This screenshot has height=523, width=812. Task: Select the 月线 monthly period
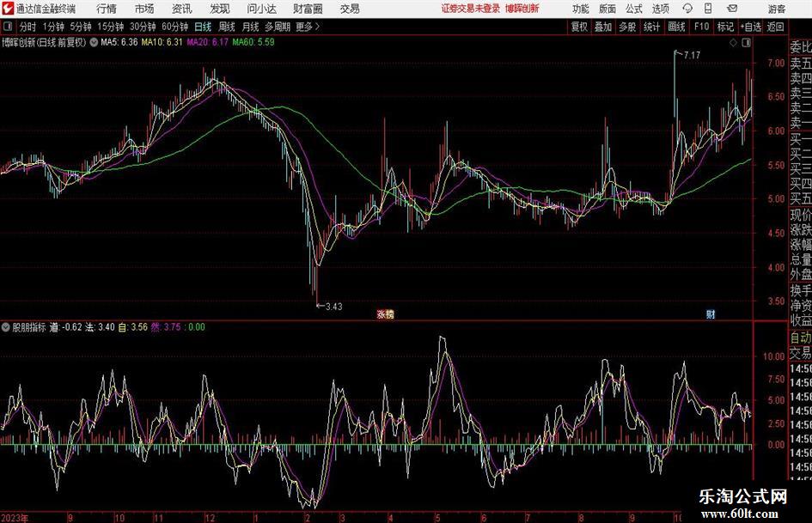(251, 27)
